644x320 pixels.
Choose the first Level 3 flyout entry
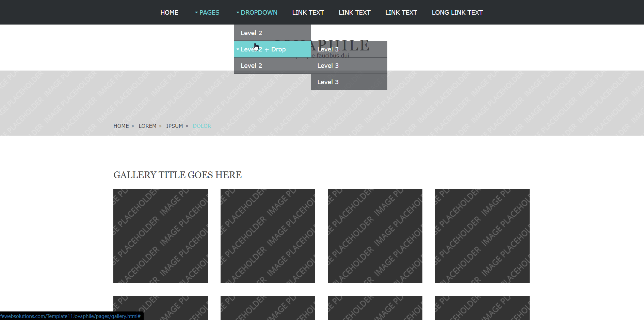[x=349, y=49]
